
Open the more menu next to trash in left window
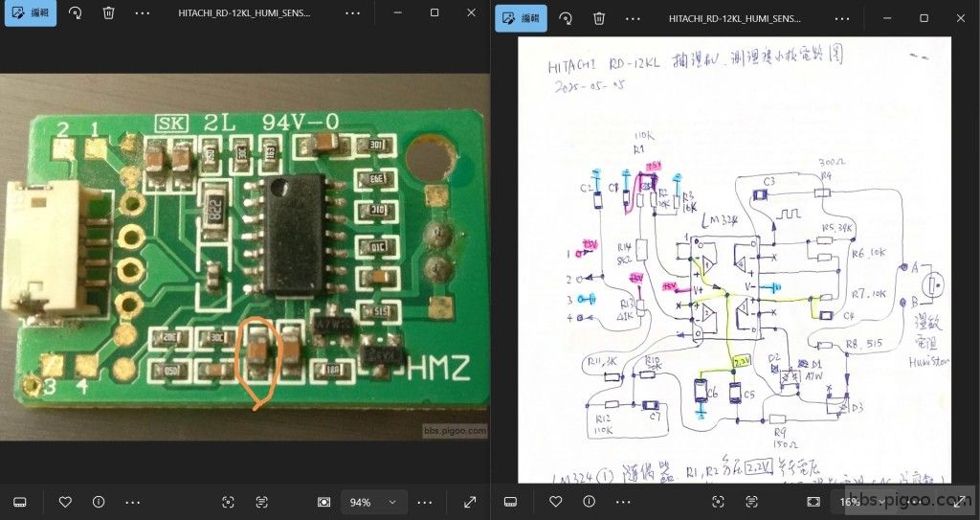[x=143, y=13]
